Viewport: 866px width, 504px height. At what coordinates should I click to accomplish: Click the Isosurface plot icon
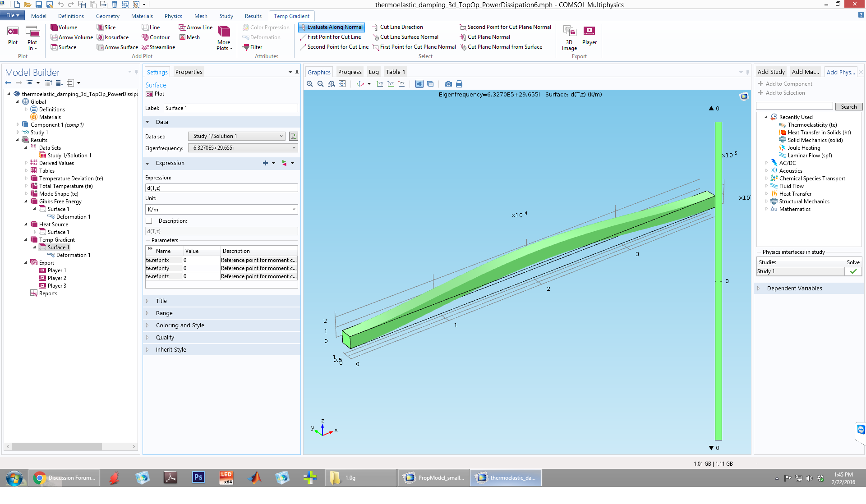(100, 37)
